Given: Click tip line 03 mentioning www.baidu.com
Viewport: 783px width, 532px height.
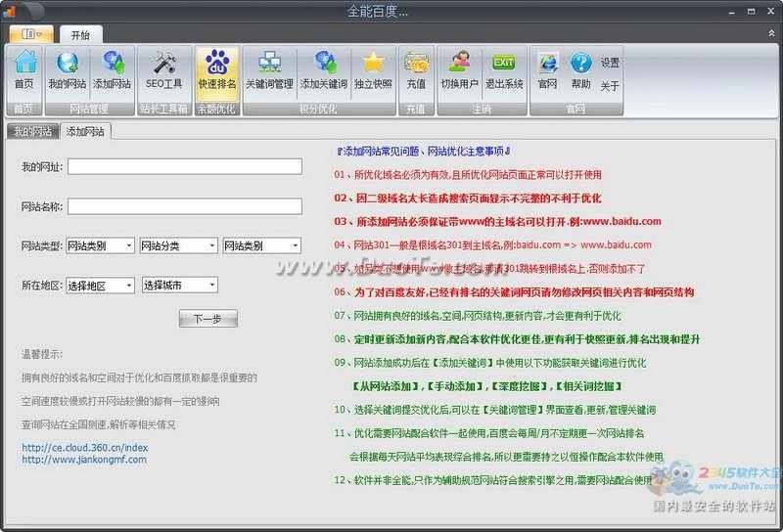Looking at the screenshot, I should point(498,222).
